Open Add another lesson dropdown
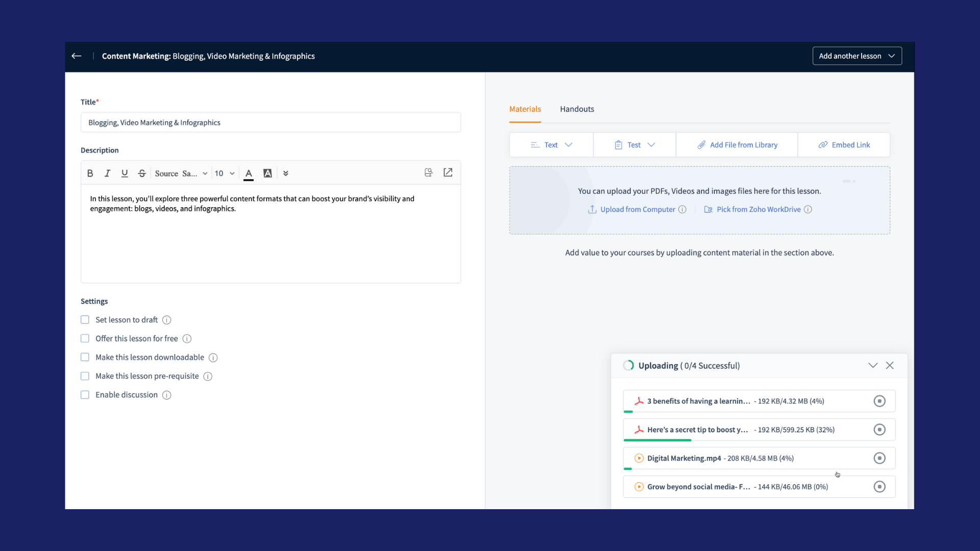 [856, 56]
